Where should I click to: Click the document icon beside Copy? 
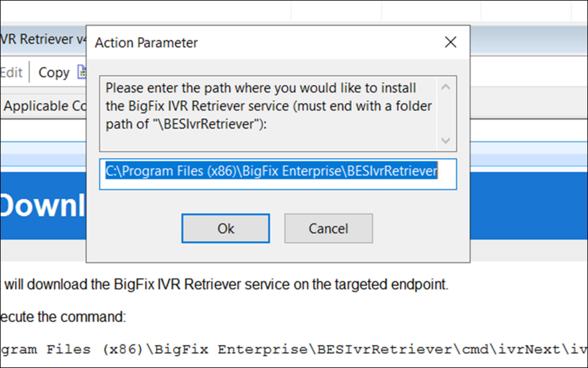[x=82, y=72]
